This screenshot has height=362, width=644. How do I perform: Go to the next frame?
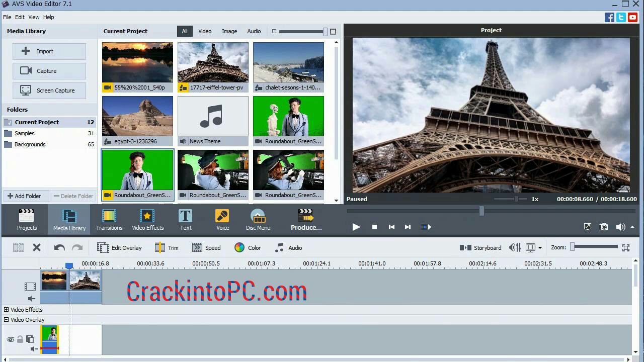tap(408, 227)
